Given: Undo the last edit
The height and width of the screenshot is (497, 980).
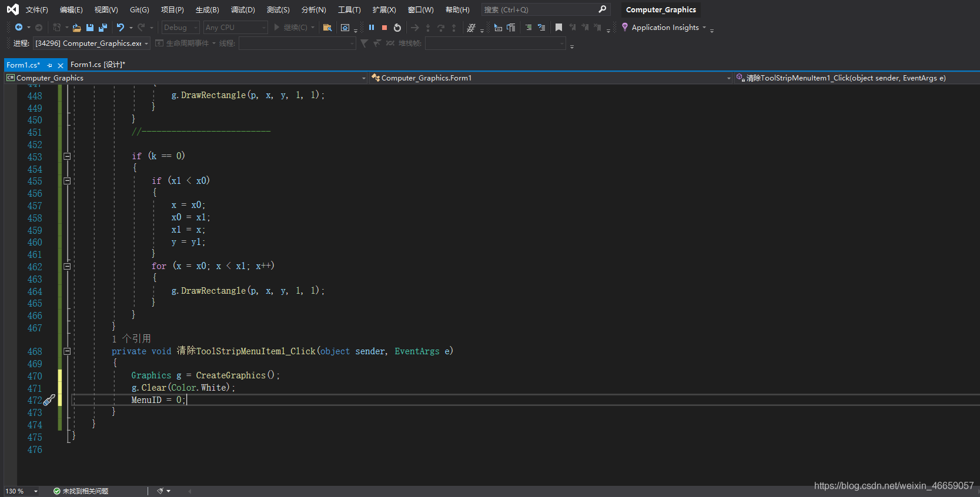Looking at the screenshot, I should [x=121, y=28].
